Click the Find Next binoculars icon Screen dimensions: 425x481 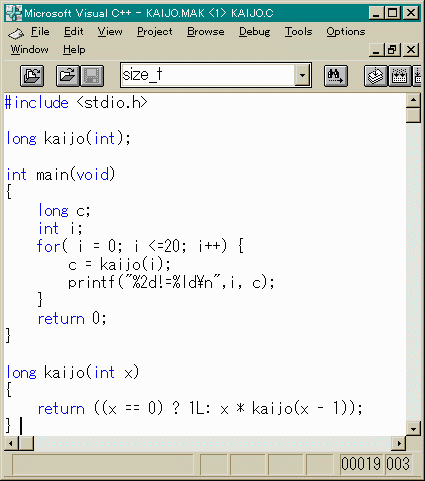tap(336, 76)
